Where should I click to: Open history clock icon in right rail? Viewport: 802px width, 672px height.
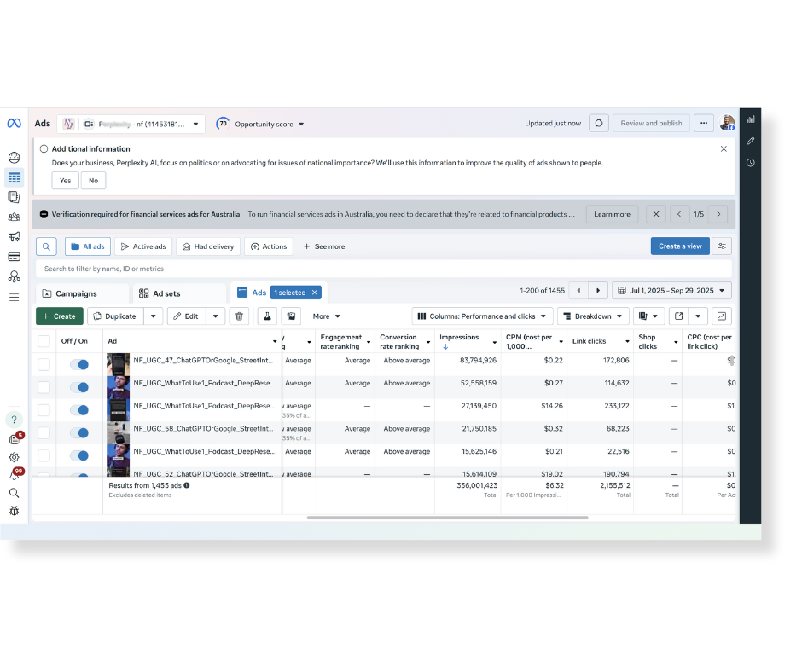750,163
